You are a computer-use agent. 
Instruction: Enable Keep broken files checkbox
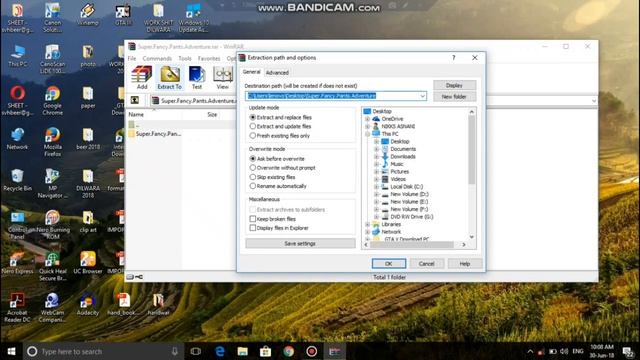point(253,219)
